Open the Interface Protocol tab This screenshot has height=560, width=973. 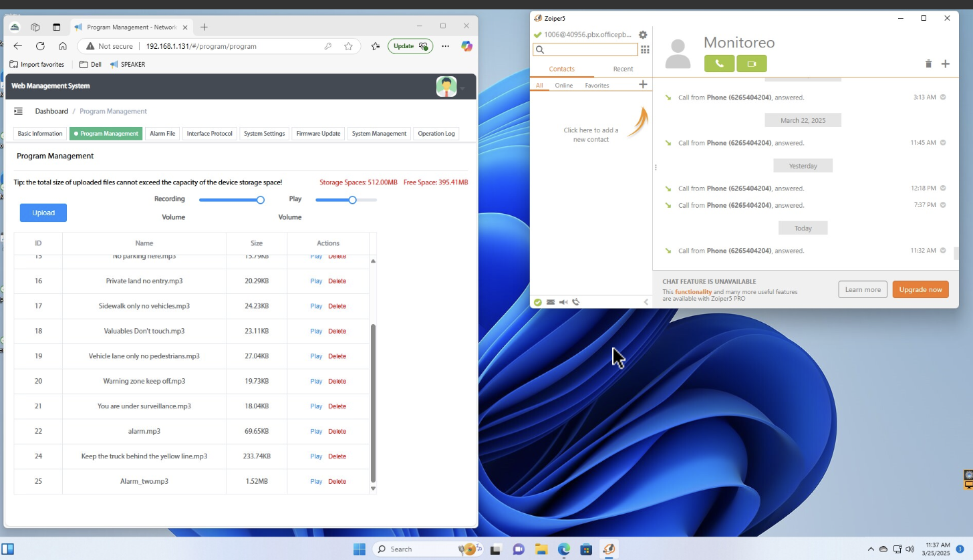(x=209, y=134)
